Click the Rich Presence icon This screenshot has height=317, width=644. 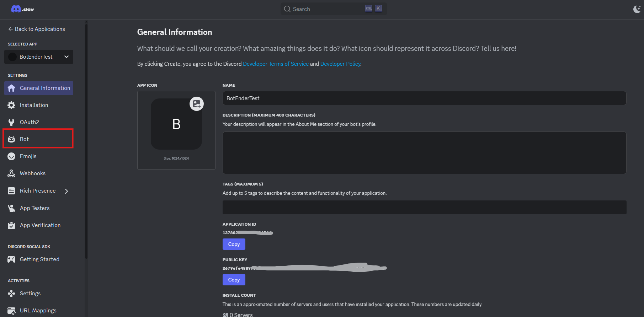click(x=11, y=191)
